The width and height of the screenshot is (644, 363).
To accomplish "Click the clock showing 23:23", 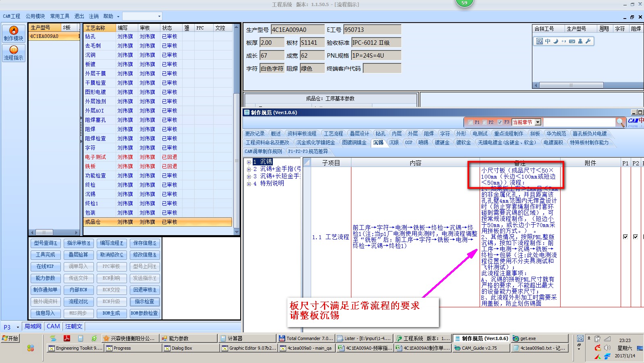I will click(625, 340).
